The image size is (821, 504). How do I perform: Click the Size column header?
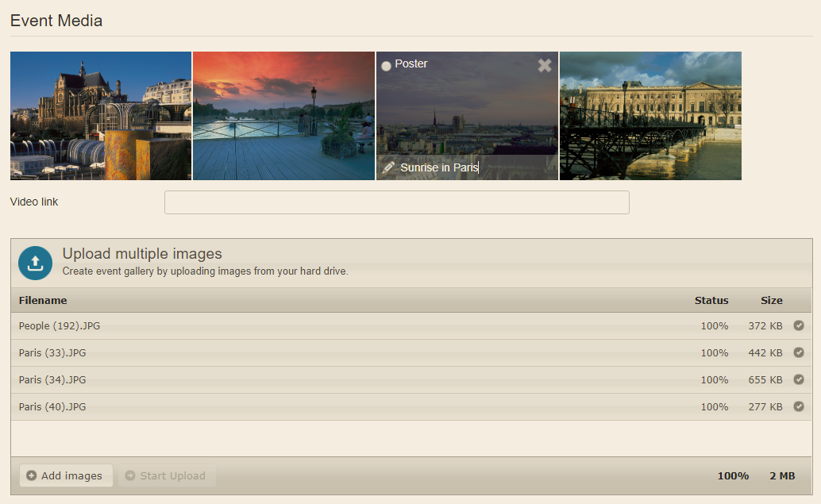pyautogui.click(x=771, y=300)
